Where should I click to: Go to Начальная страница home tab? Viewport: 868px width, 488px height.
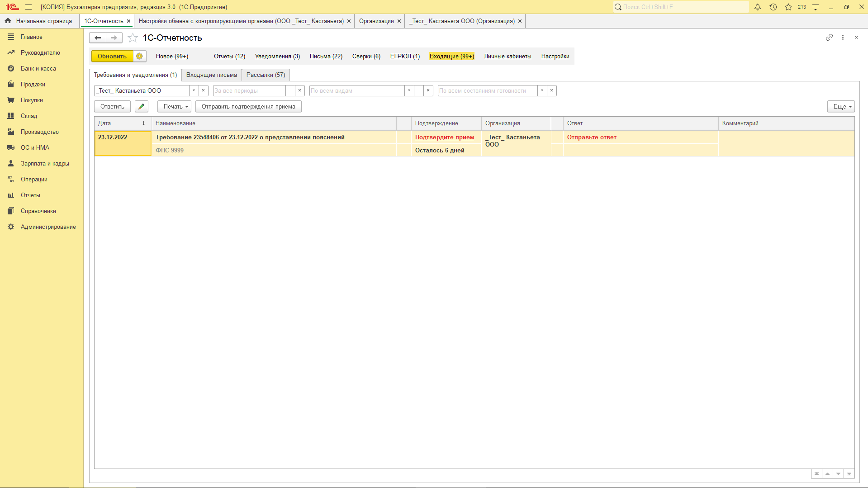[39, 21]
